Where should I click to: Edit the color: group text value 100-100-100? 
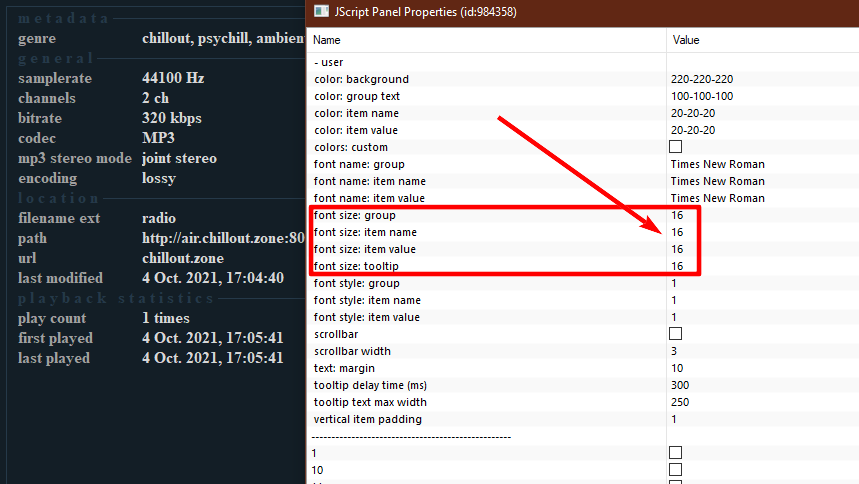click(x=702, y=96)
